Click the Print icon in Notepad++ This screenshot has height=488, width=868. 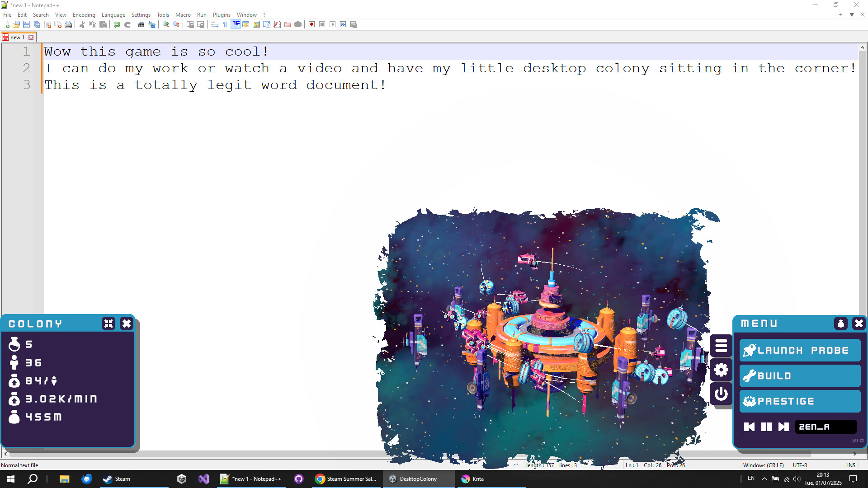point(68,25)
